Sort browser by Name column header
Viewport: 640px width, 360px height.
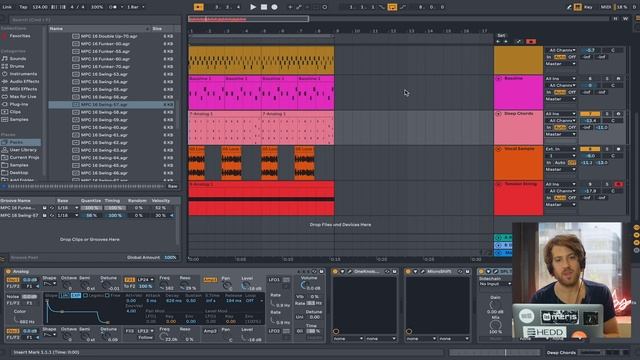[x=98, y=29]
